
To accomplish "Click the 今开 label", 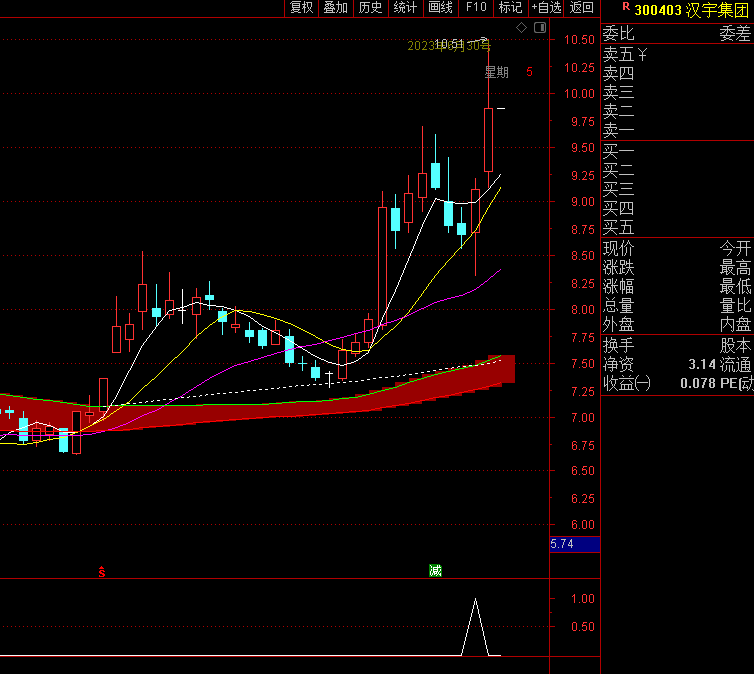I will pyautogui.click(x=735, y=249).
